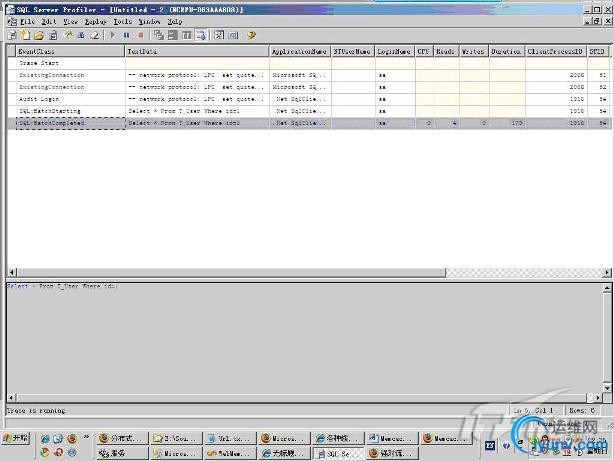Click the Clear Trace Window eraser icon

click(x=95, y=35)
